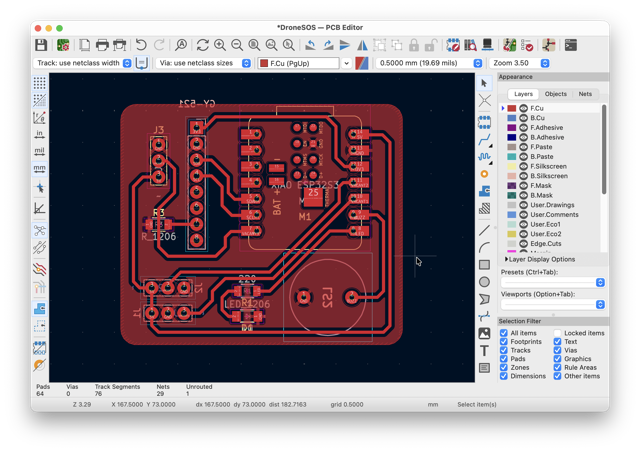Open the Zoom 3.50 dropdown
Viewport: 640px width, 452px height.
(x=520, y=63)
